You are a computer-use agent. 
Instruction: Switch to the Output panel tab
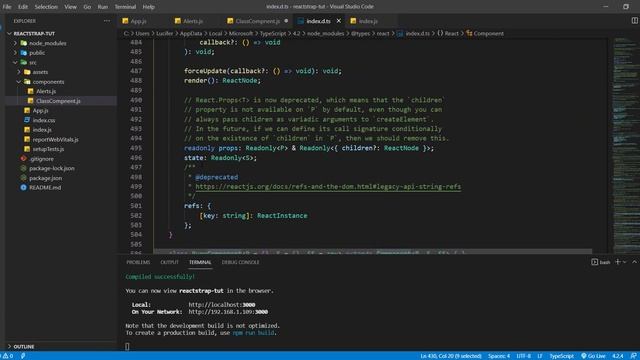[169, 262]
